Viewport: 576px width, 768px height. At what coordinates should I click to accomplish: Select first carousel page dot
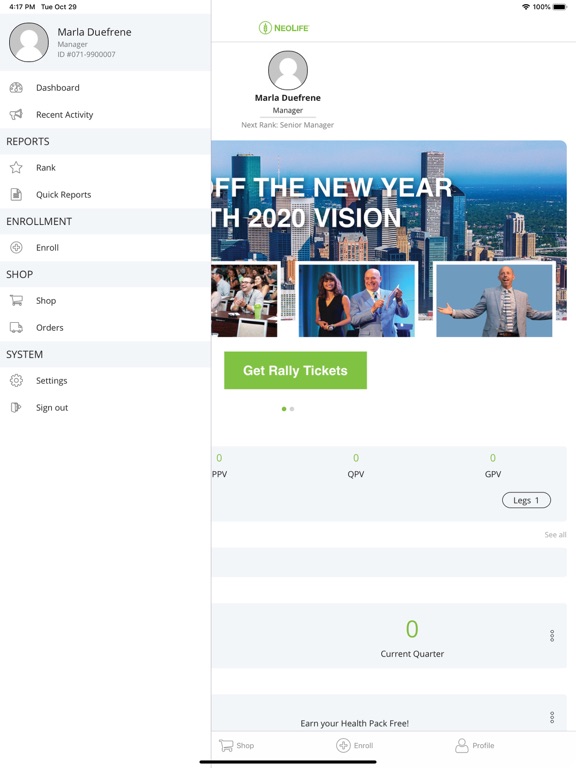click(x=284, y=409)
